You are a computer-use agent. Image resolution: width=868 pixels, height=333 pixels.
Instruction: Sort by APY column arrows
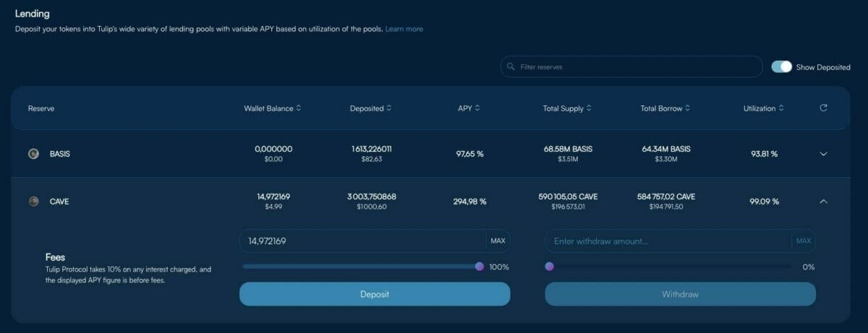click(477, 108)
